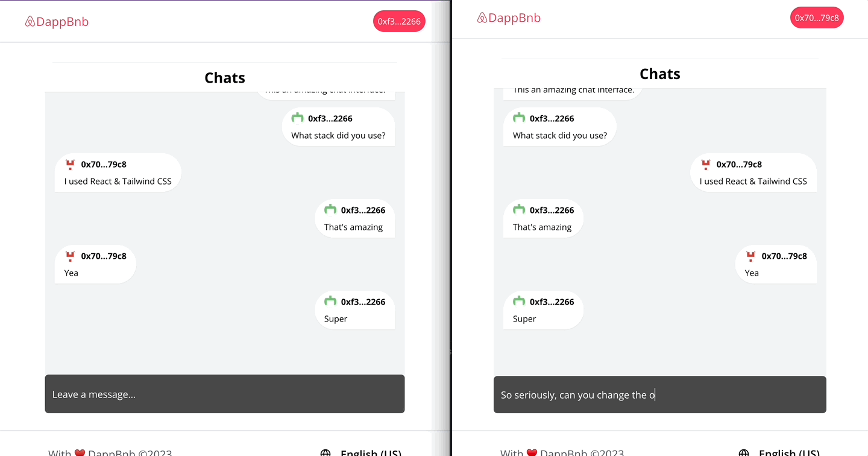Click red avatar on right pane's React & Tailwind message

click(706, 164)
